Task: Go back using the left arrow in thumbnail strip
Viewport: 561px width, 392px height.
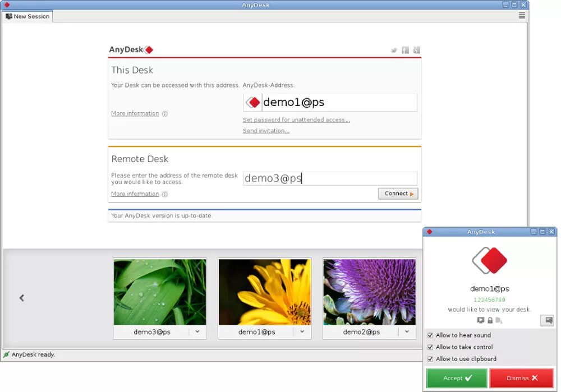Action: [22, 298]
